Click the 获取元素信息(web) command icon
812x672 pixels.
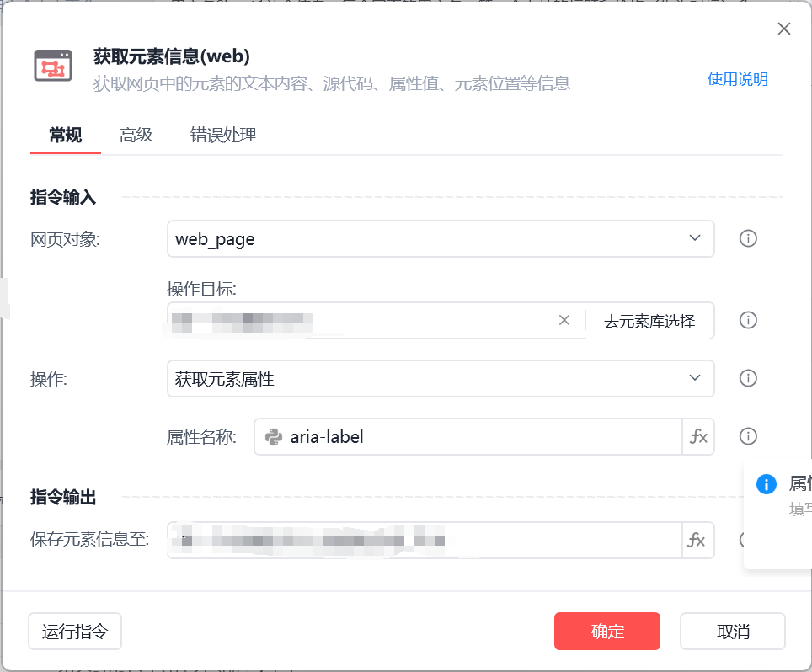[x=53, y=66]
